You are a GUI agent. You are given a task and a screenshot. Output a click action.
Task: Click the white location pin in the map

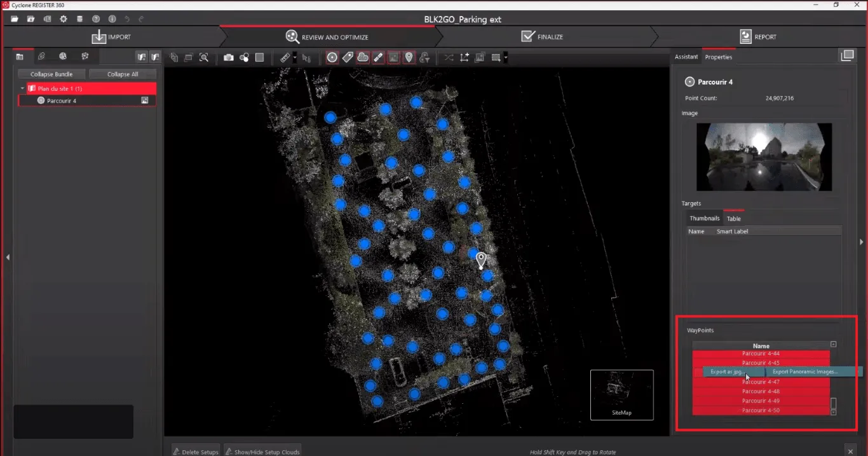click(482, 260)
